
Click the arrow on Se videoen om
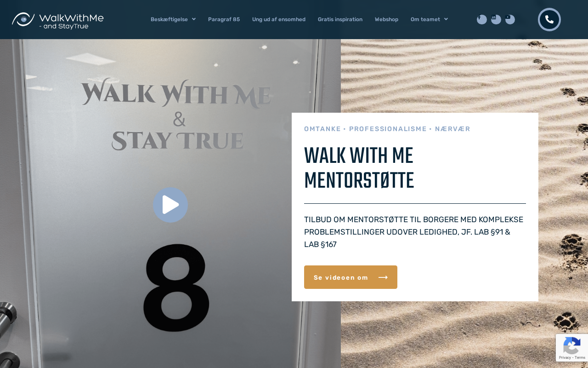pos(383,277)
